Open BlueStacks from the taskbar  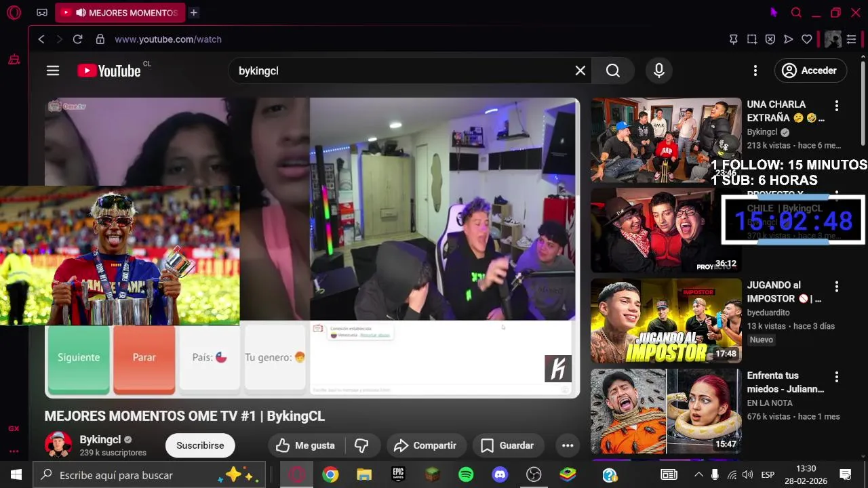pos(568,475)
